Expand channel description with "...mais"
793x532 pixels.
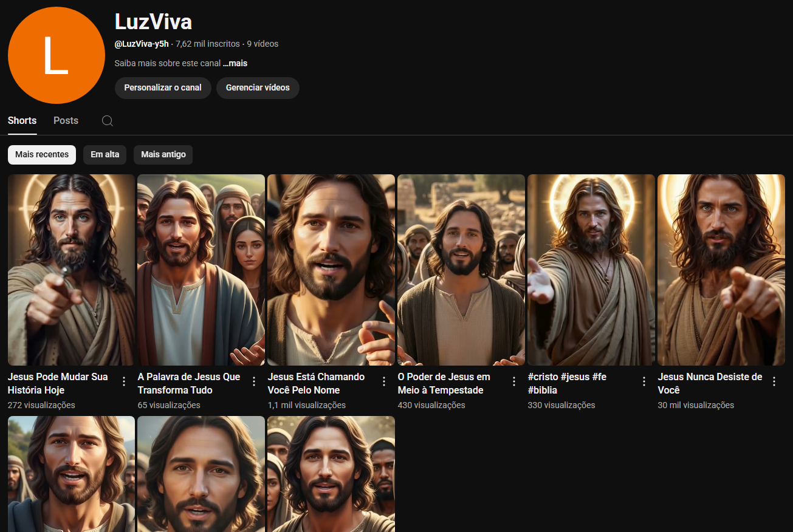235,63
